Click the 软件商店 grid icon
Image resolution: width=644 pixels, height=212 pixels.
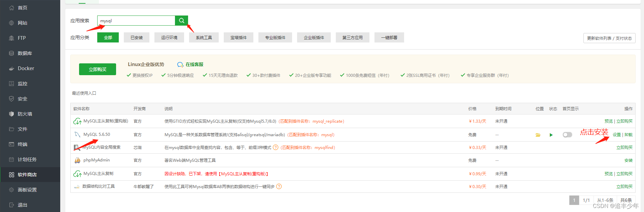[11, 175]
